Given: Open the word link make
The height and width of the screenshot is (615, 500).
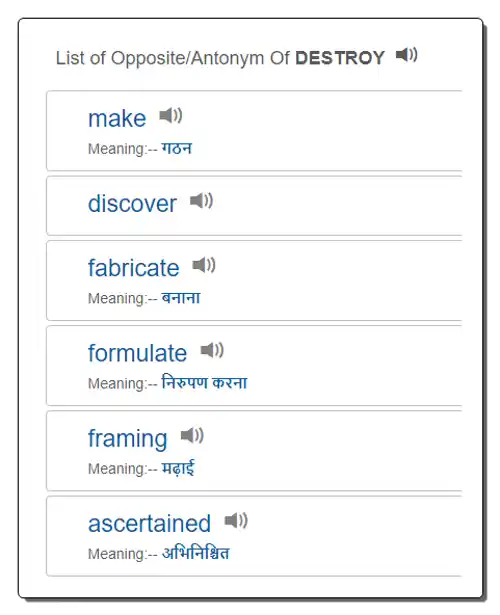Looking at the screenshot, I should (x=117, y=118).
